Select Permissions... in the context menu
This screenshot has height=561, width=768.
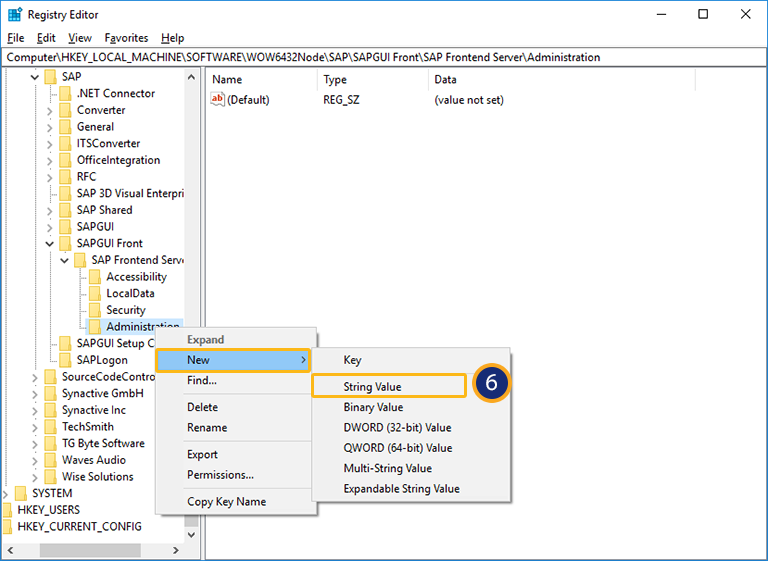click(220, 475)
